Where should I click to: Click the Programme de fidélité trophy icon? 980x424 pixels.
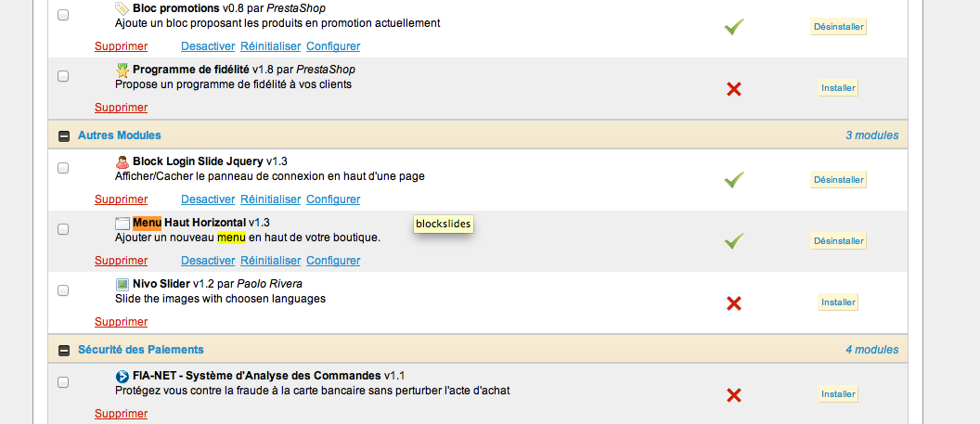coord(122,70)
